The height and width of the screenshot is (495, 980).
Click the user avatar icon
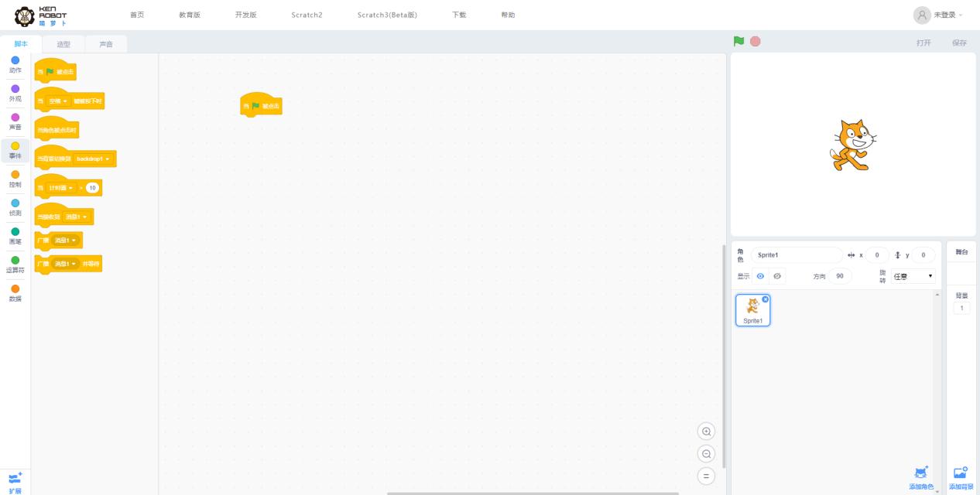[922, 15]
